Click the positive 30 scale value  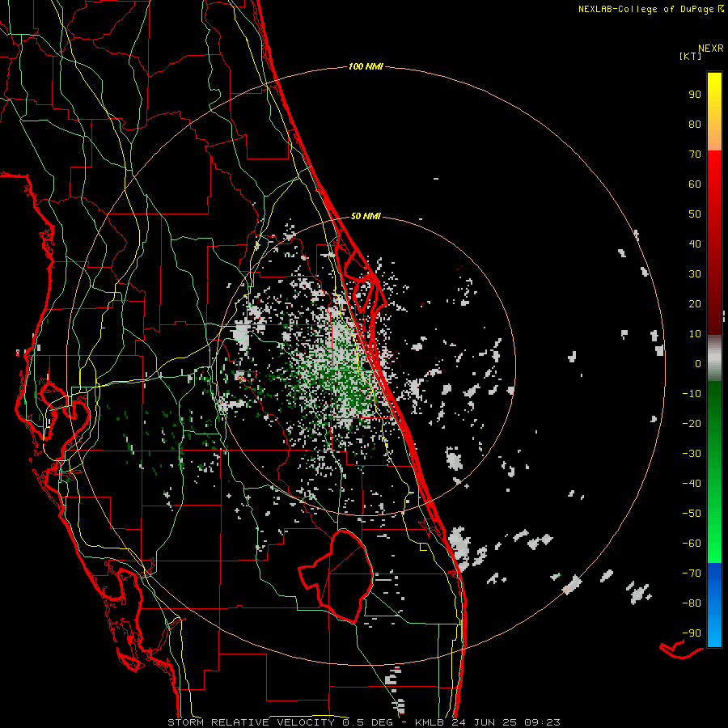[695, 274]
